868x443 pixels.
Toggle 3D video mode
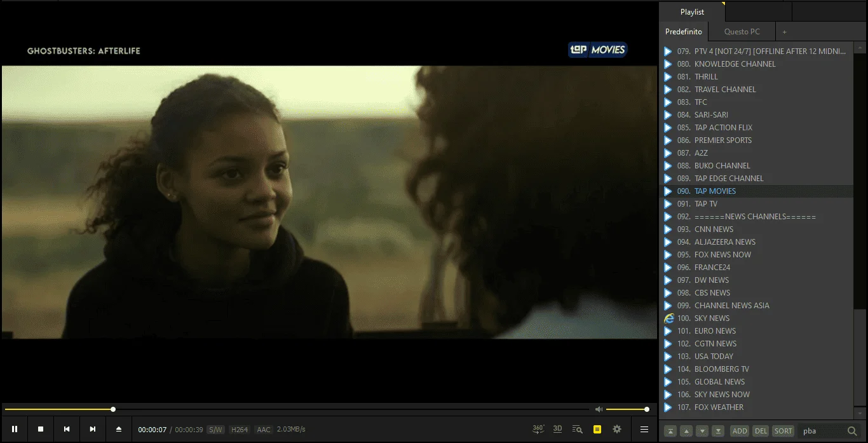tap(557, 429)
